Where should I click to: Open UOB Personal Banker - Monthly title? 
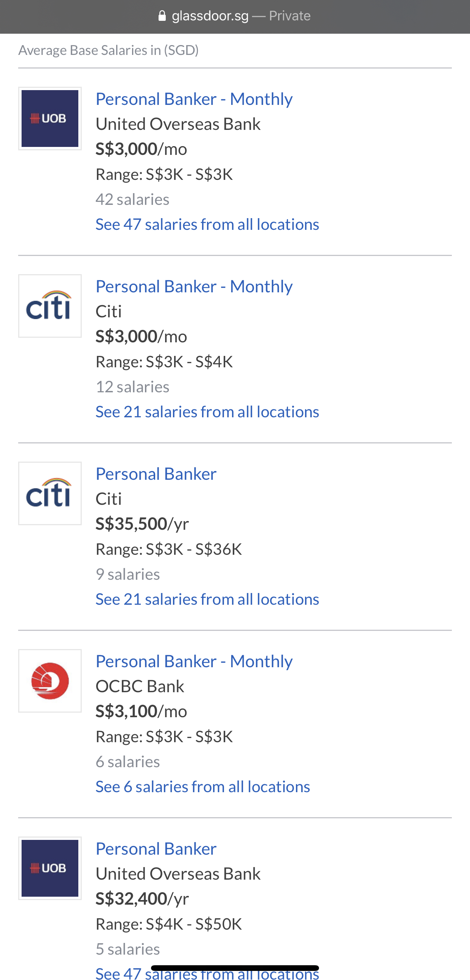pos(194,99)
